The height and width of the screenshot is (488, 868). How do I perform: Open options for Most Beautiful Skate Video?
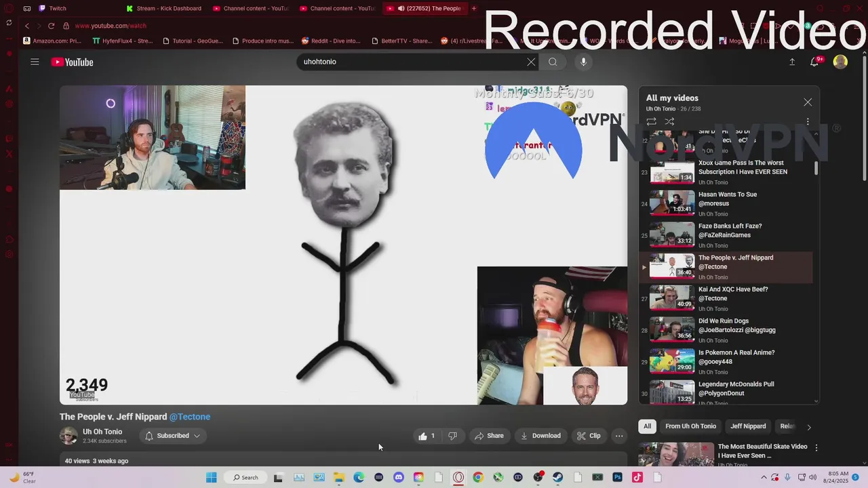tap(816, 448)
